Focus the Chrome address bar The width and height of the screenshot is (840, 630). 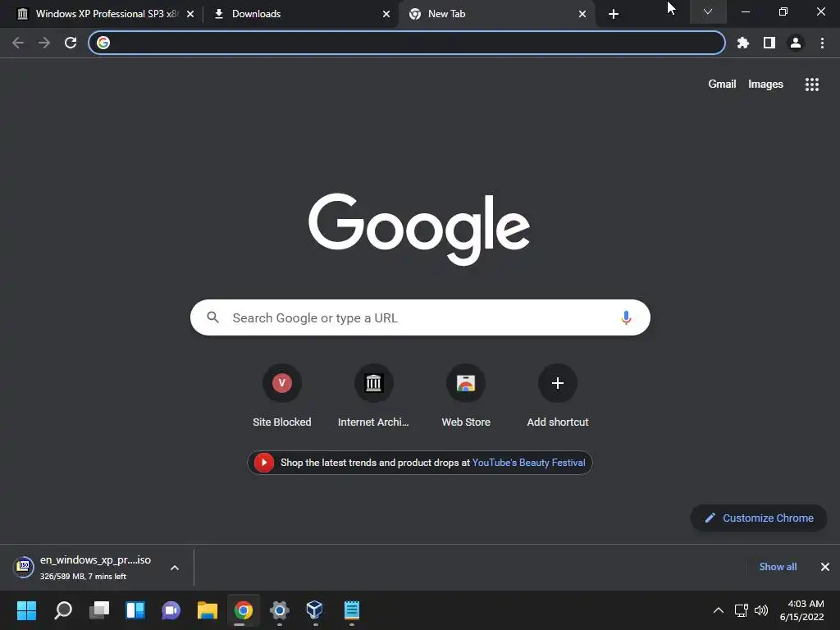[407, 43]
